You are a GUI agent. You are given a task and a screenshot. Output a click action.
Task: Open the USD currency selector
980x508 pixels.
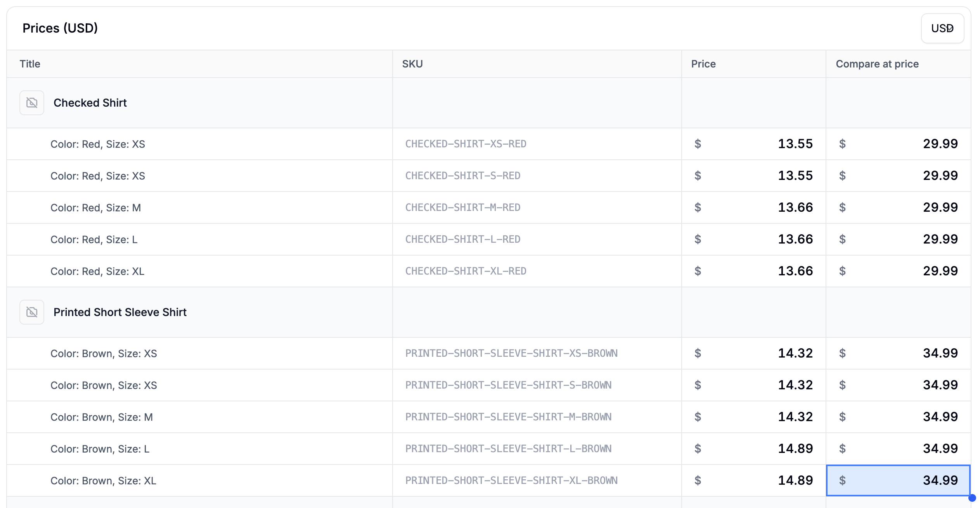click(x=943, y=28)
